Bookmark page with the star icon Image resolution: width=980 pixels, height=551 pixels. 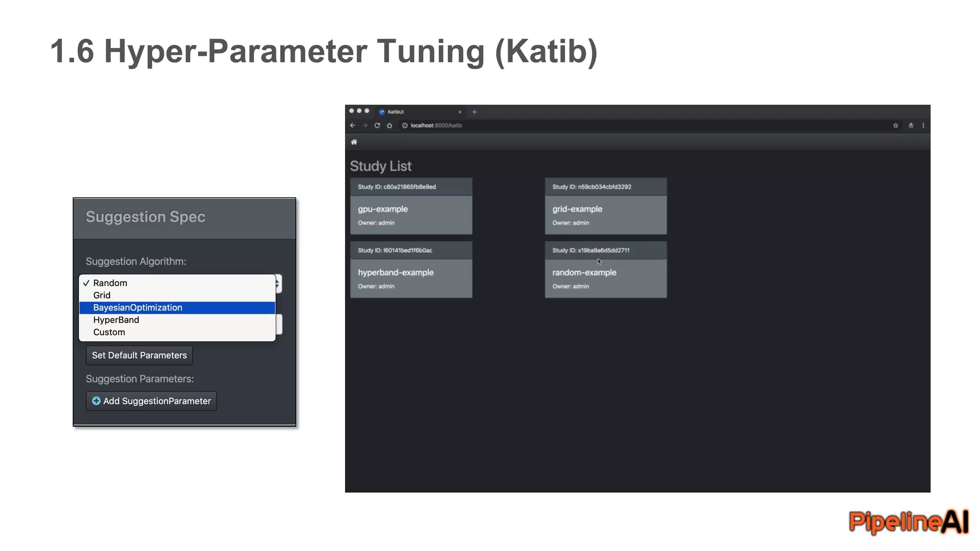[x=895, y=125]
